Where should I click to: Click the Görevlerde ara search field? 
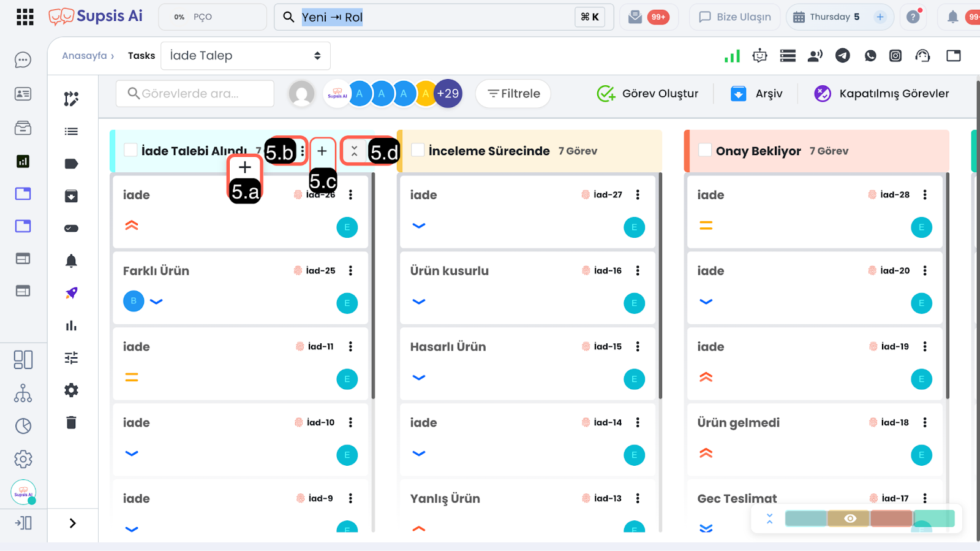click(195, 94)
